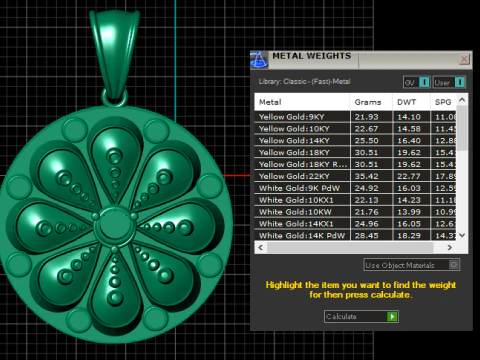Viewport: 480px width, 360px height.
Task: Sort by the Grams column header
Action: coord(371,102)
